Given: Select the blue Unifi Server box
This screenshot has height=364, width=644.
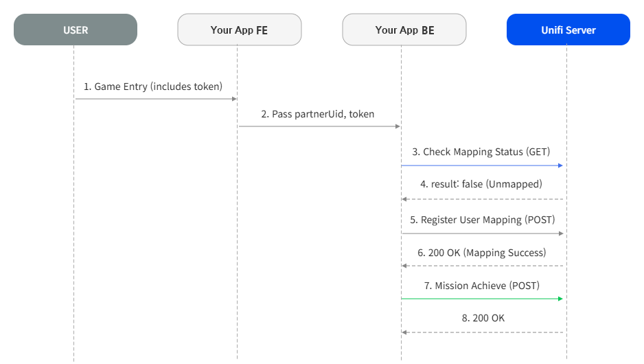Looking at the screenshot, I should click(x=568, y=30).
